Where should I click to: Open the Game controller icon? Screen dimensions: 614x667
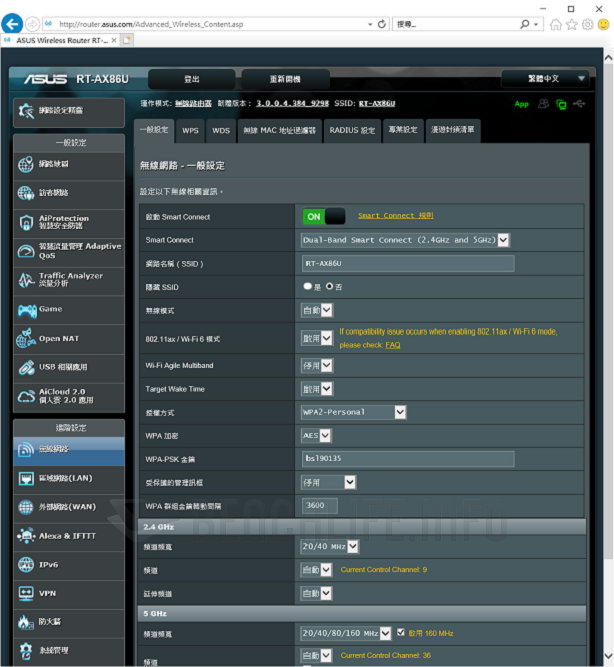26,310
